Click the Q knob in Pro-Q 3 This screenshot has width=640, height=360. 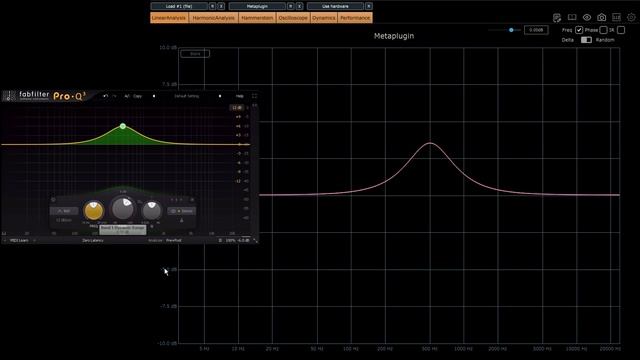(x=151, y=211)
